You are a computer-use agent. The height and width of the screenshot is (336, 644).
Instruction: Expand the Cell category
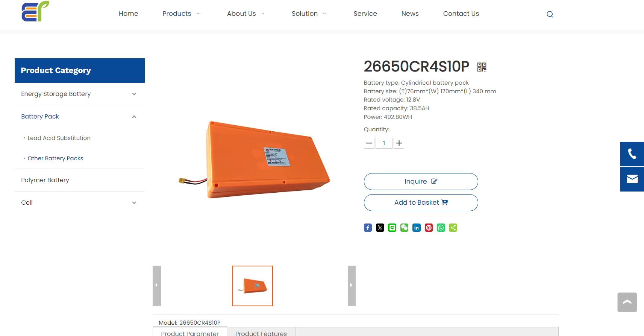[x=134, y=203]
